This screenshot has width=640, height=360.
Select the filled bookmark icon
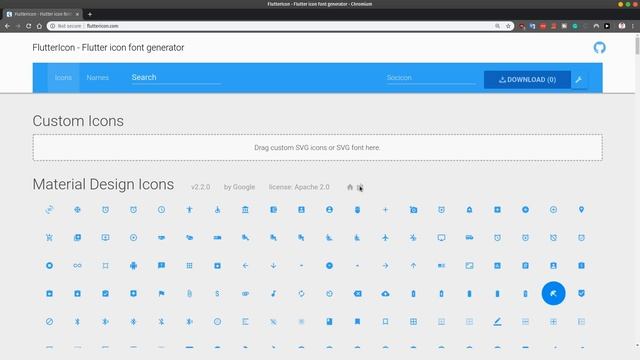pyautogui.click(x=357, y=322)
